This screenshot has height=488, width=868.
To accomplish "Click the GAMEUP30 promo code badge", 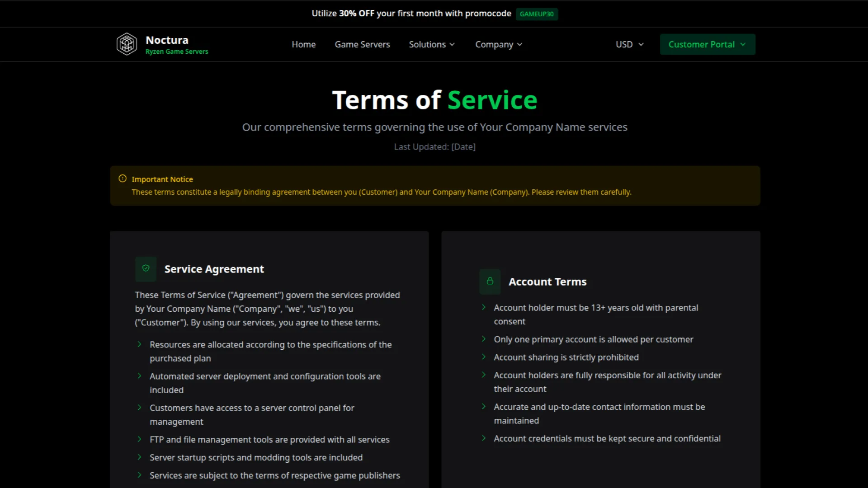I will [x=537, y=14].
